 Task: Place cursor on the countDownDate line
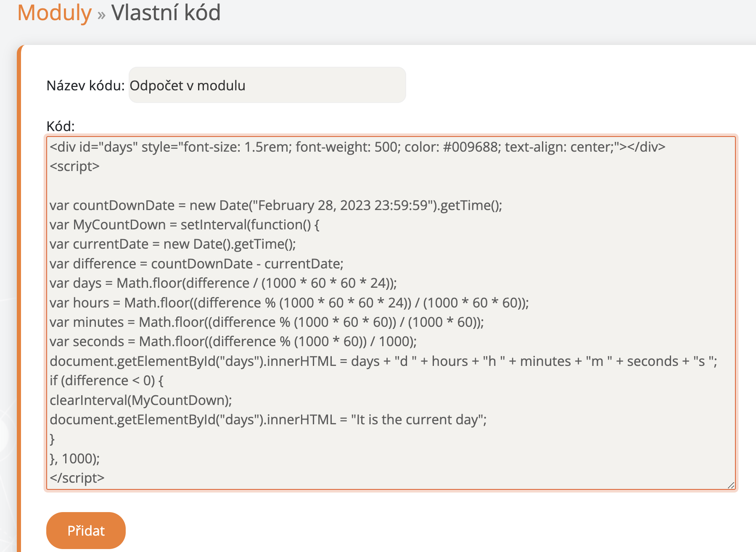tap(275, 205)
